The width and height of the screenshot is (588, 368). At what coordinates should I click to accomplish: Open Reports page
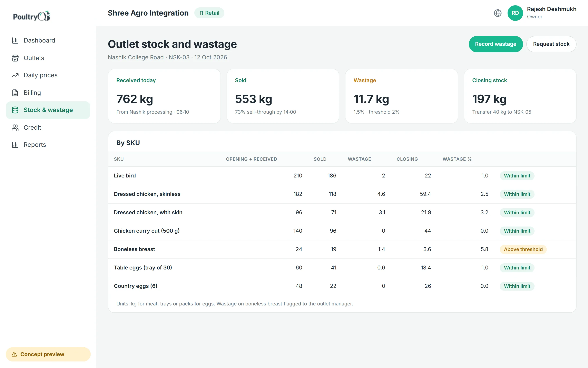point(48,145)
